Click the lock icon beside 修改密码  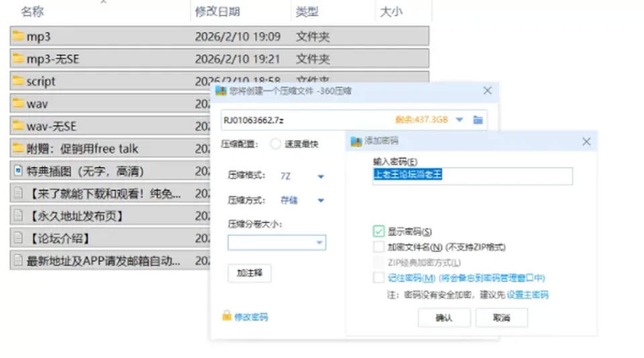point(227,316)
